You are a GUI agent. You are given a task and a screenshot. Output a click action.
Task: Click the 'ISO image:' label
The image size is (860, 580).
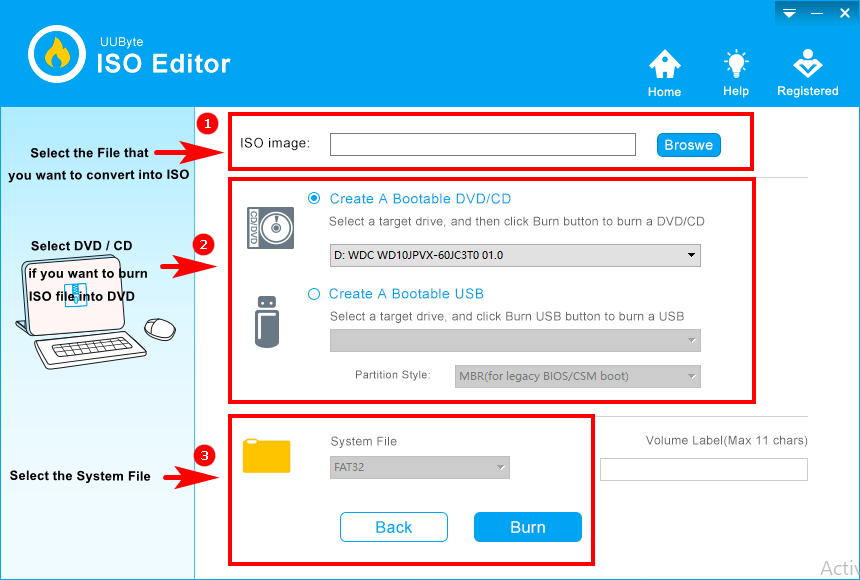pos(275,143)
